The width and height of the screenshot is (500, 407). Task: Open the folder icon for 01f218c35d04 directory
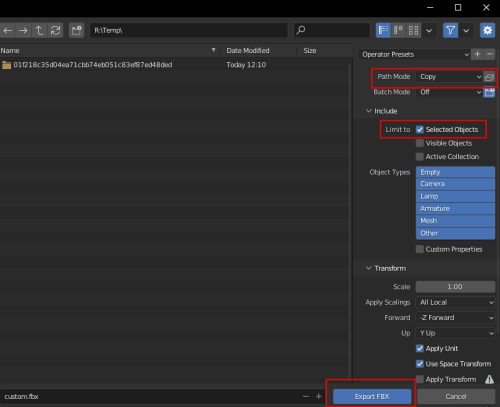point(6,65)
